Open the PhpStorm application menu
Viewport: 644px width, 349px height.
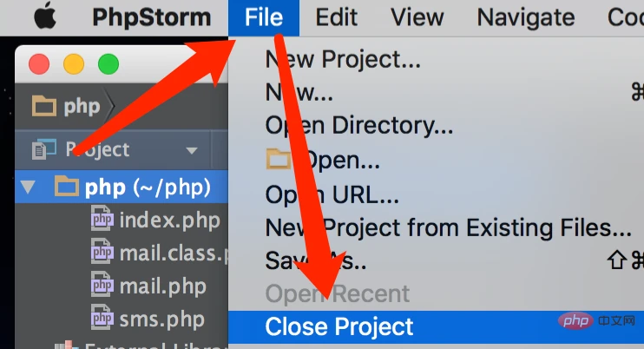pos(152,17)
